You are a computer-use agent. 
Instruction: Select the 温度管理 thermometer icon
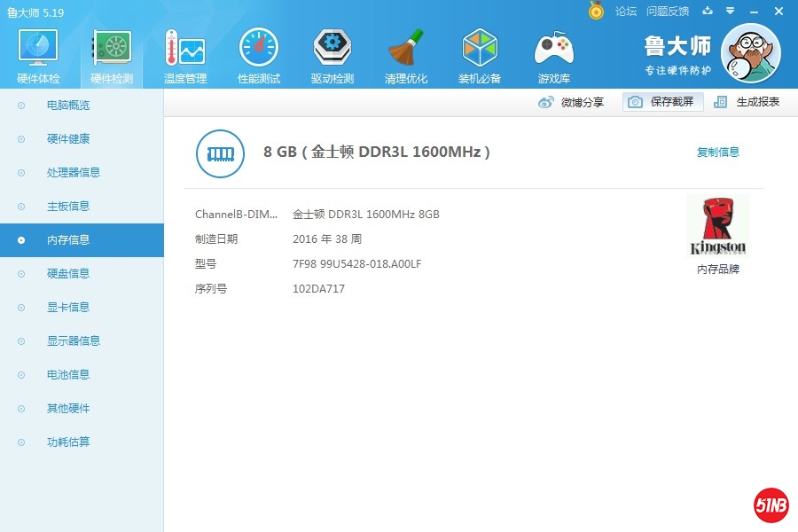pyautogui.click(x=184, y=49)
